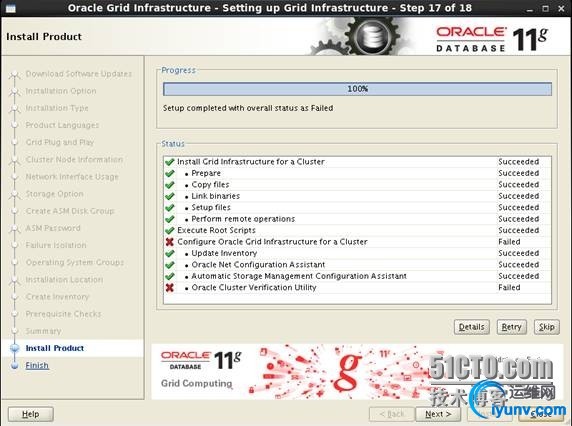This screenshot has width=572, height=426.
Task: Click the Finish step bullet icon
Action: 15,365
